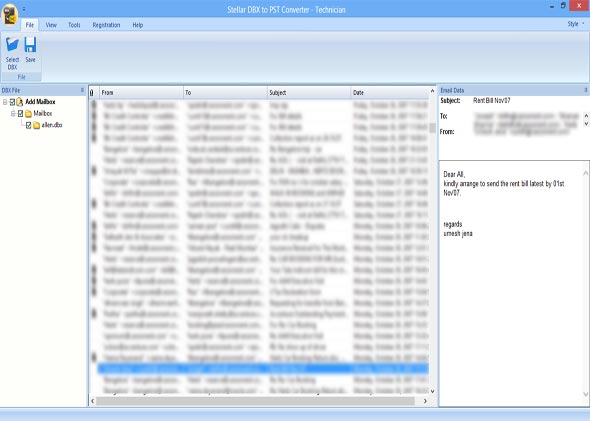Viewport: 590px width, 421px height.
Task: Click the Mailbox folder icon in tree
Action: tap(28, 114)
